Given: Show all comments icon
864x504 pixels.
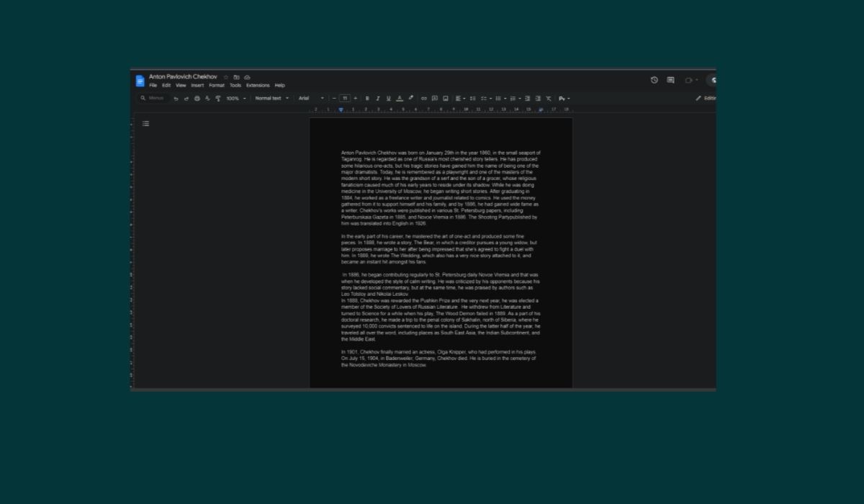Looking at the screenshot, I should tap(670, 80).
